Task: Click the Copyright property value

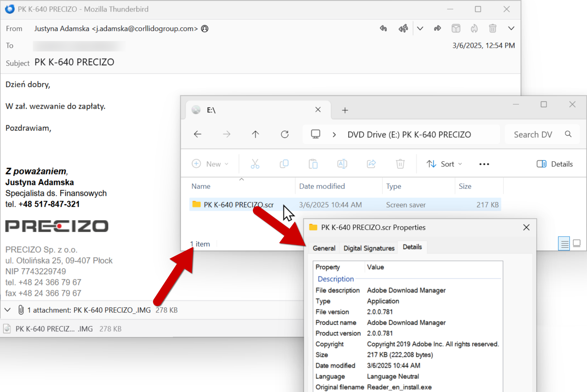Action: pyautogui.click(x=433, y=344)
